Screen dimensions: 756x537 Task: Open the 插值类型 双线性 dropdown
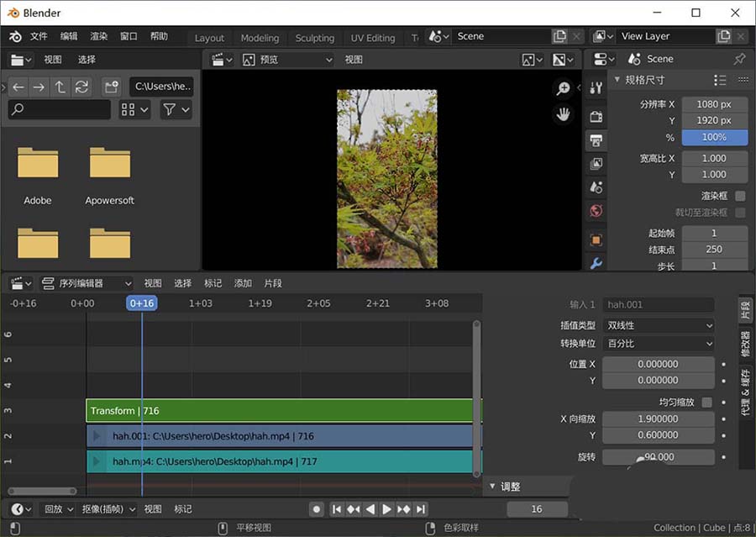click(x=659, y=325)
